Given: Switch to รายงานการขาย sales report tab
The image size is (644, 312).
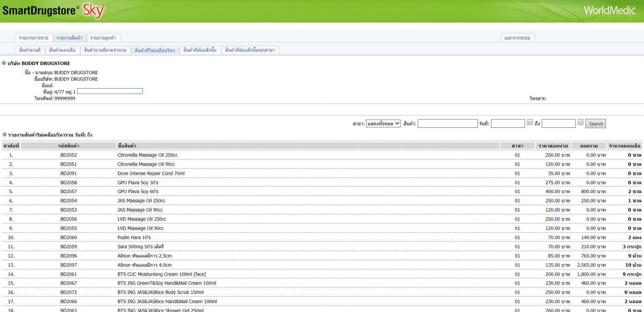Looking at the screenshot, I should tap(34, 38).
